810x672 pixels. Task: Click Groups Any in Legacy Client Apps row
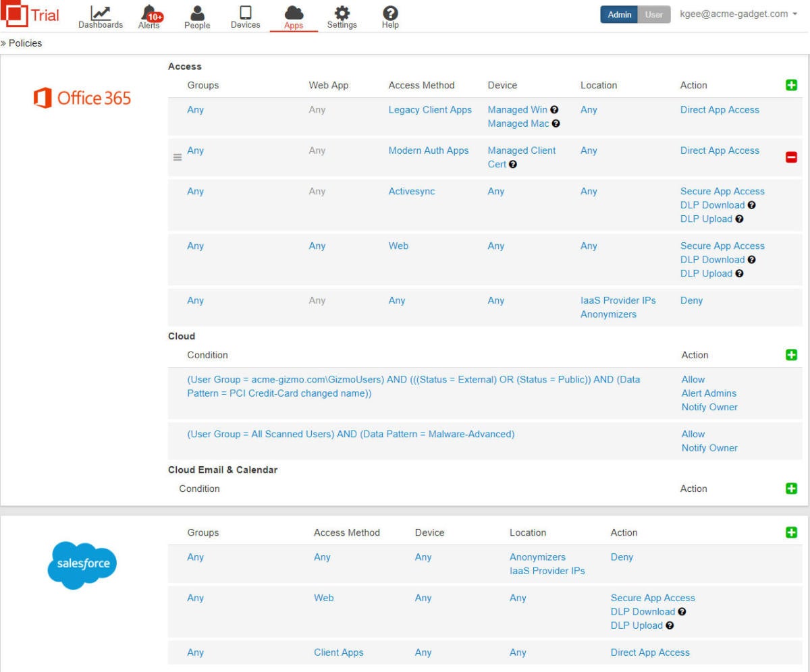195,110
